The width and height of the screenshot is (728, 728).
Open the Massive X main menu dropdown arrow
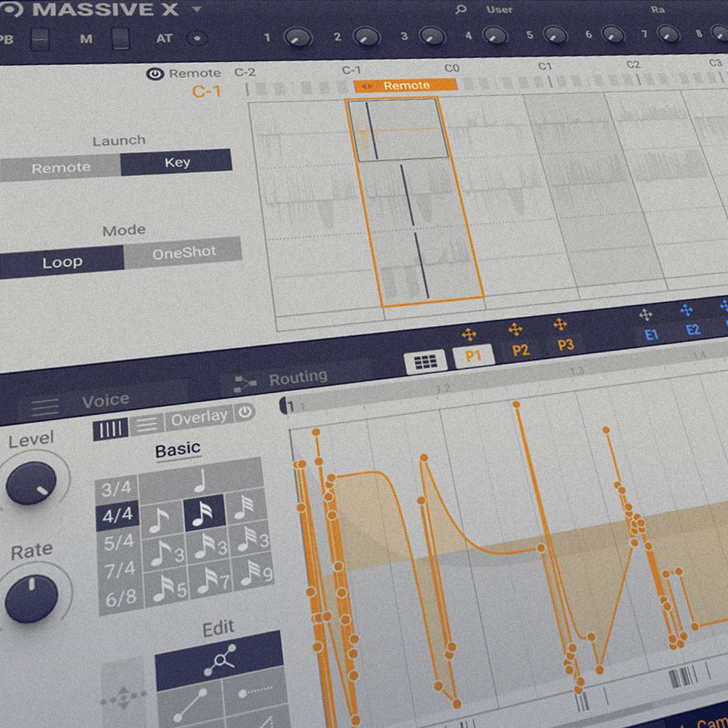coord(197,9)
